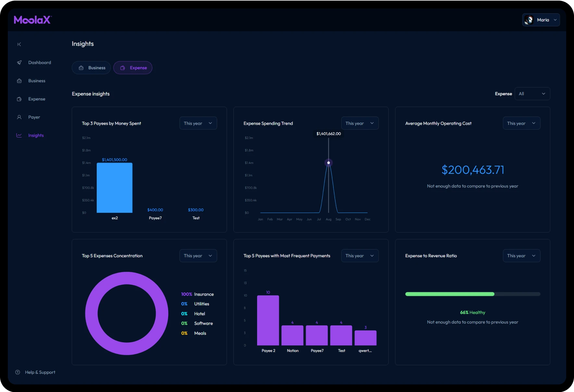Navigate to Payer in sidebar
Image resolution: width=574 pixels, height=392 pixels.
[x=34, y=117]
